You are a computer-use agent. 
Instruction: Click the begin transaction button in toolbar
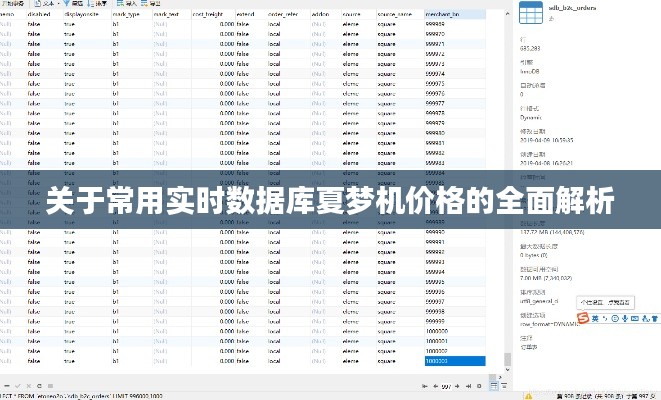click(12, 3)
